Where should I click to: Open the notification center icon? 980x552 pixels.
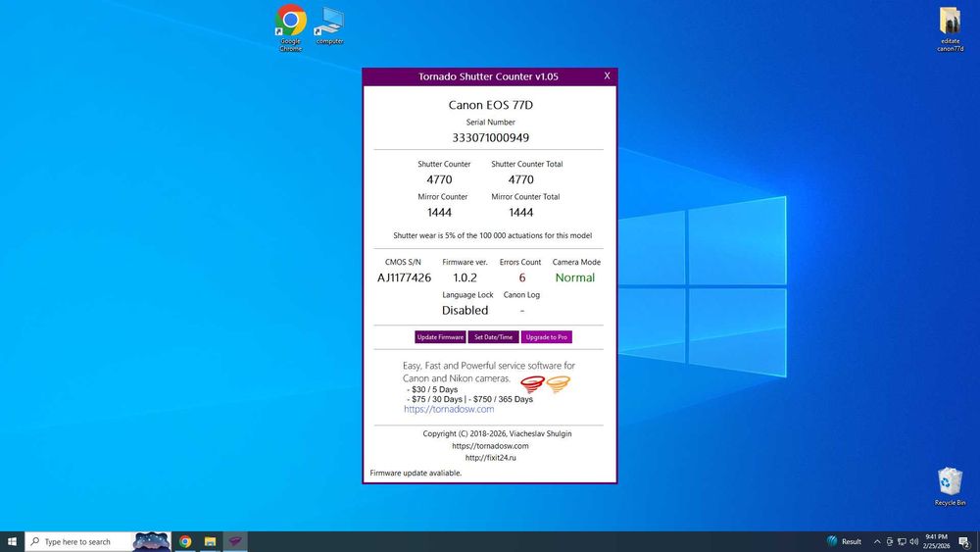coord(965,541)
